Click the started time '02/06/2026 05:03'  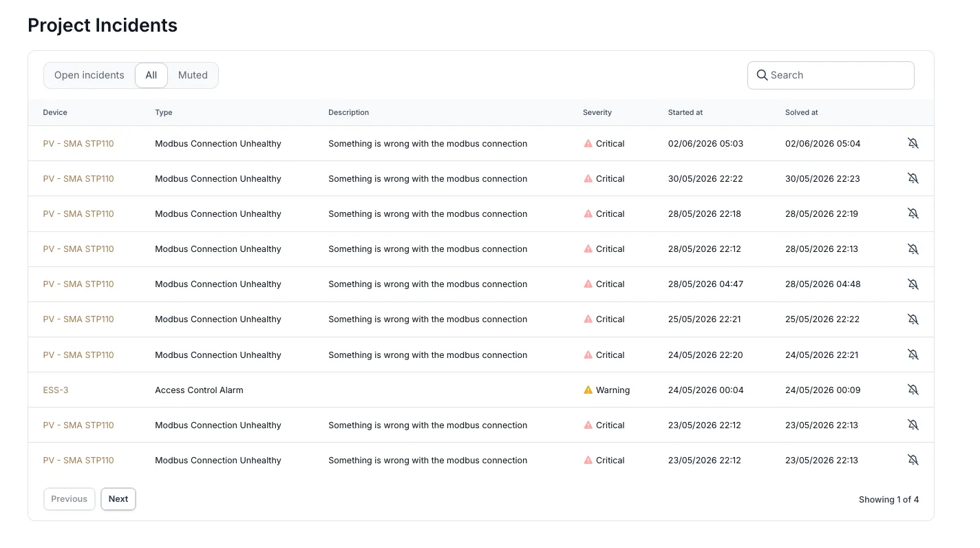(x=705, y=143)
